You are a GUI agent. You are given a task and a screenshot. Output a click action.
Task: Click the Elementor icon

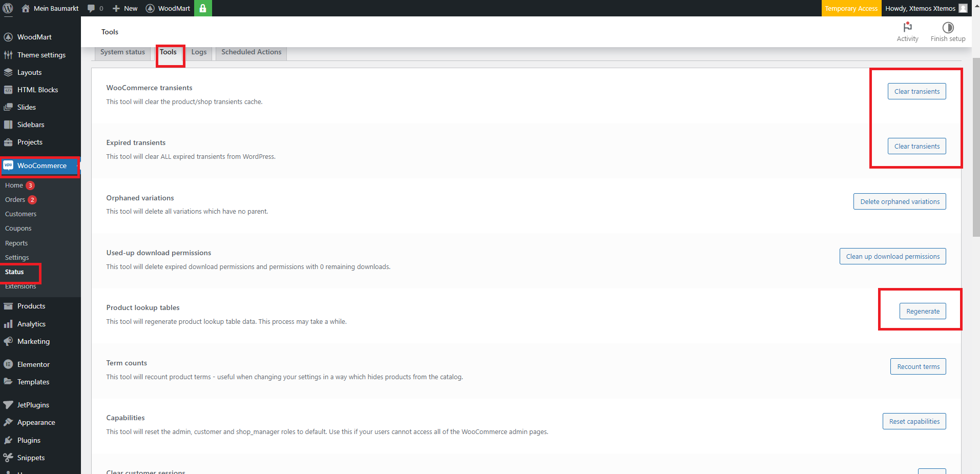click(8, 364)
